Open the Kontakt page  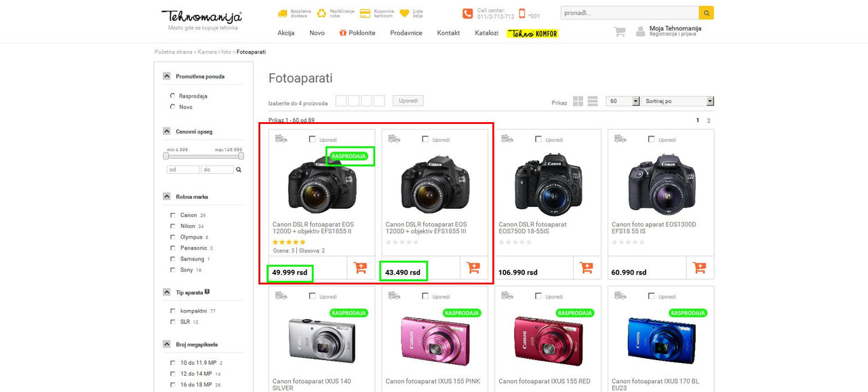[x=448, y=33]
